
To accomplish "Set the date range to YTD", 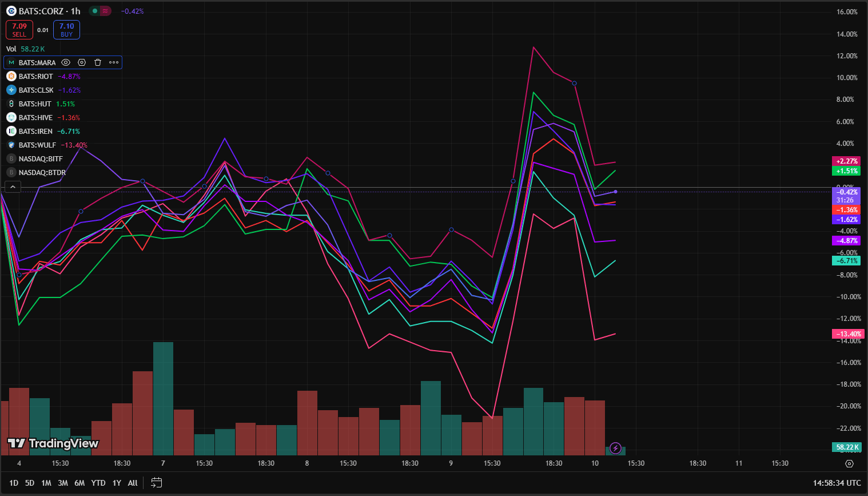I will [x=98, y=483].
